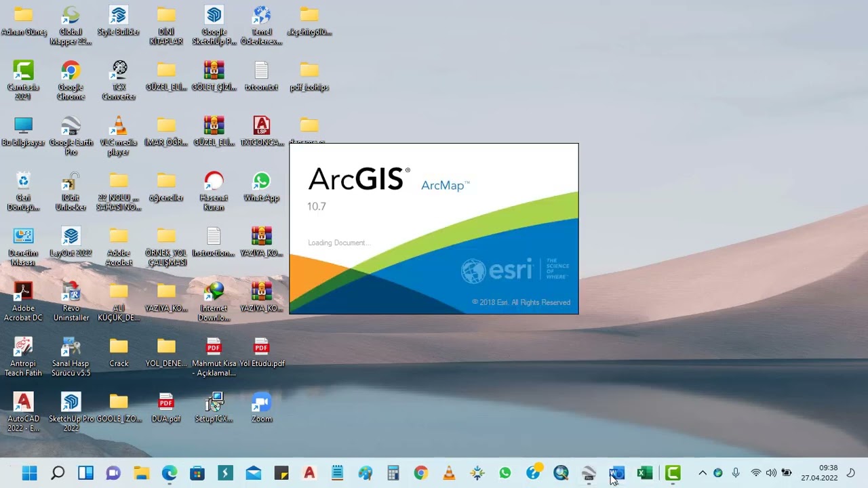Select the Adobe Acrobat DC desktop icon

point(23,302)
